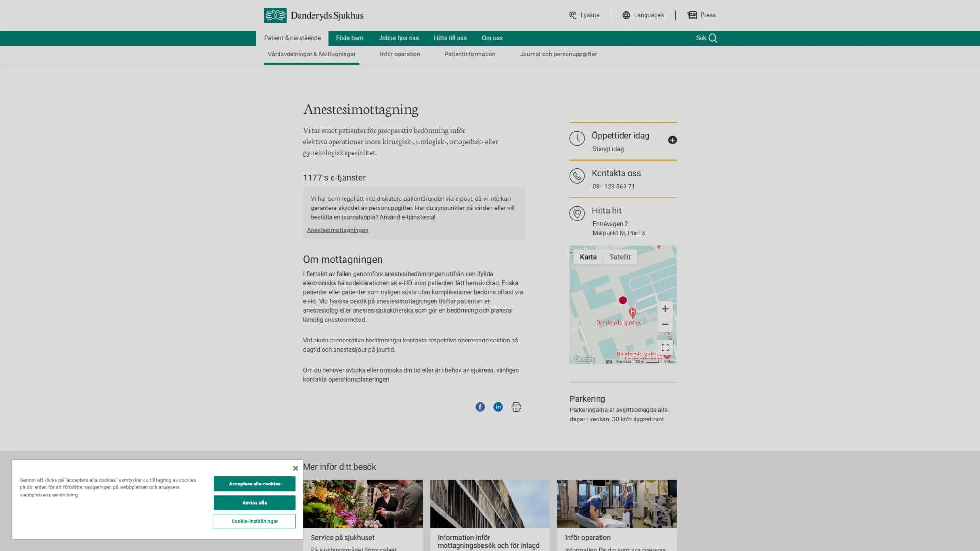Screen dimensions: 980x551
Task: Switch the map to Satellit view
Action: pyautogui.click(x=620, y=257)
